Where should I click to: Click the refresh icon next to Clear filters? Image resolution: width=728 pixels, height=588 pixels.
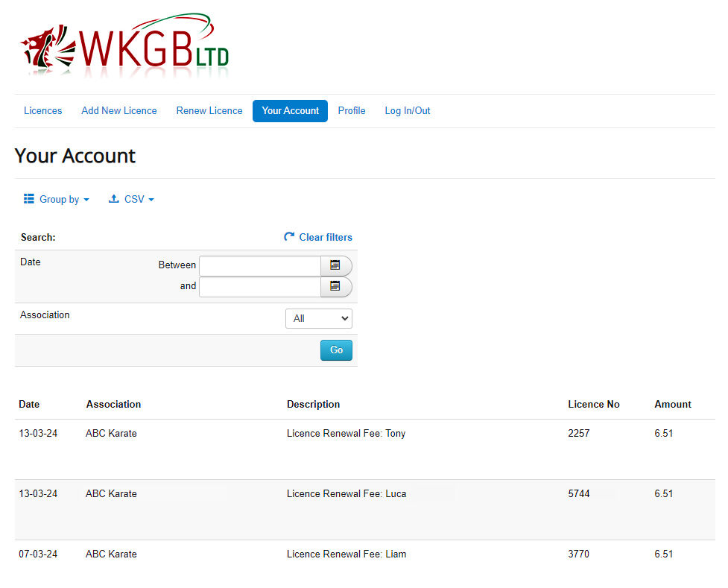[x=289, y=237]
